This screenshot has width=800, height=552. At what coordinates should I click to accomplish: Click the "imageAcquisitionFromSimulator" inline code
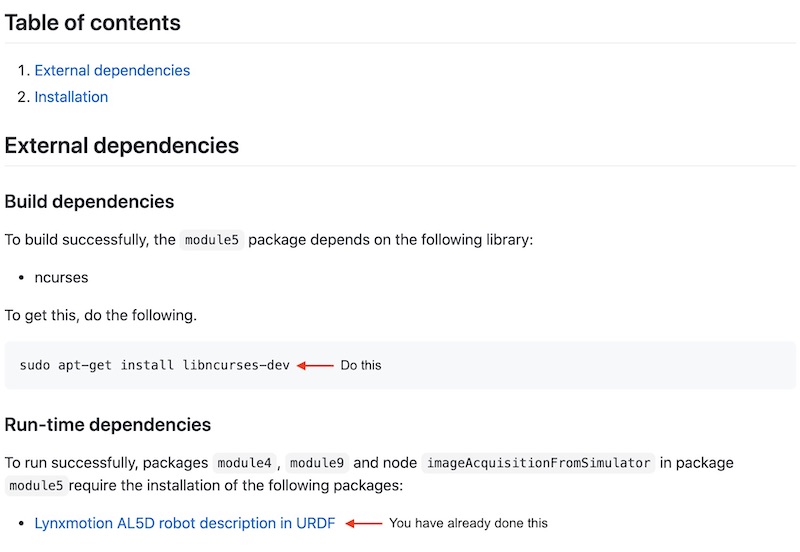tap(539, 464)
